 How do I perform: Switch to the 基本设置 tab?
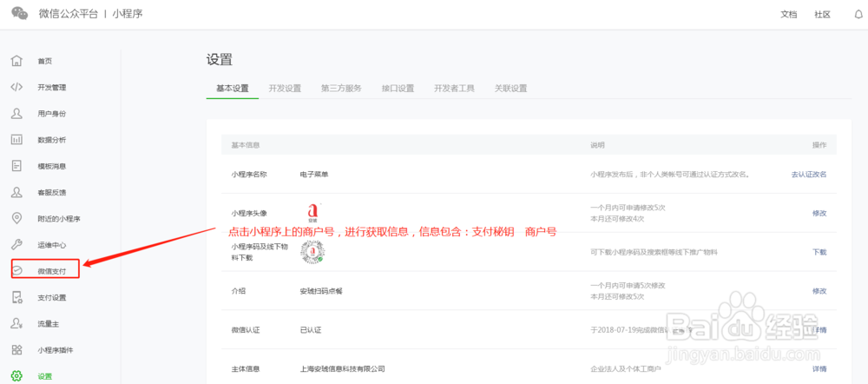[233, 88]
